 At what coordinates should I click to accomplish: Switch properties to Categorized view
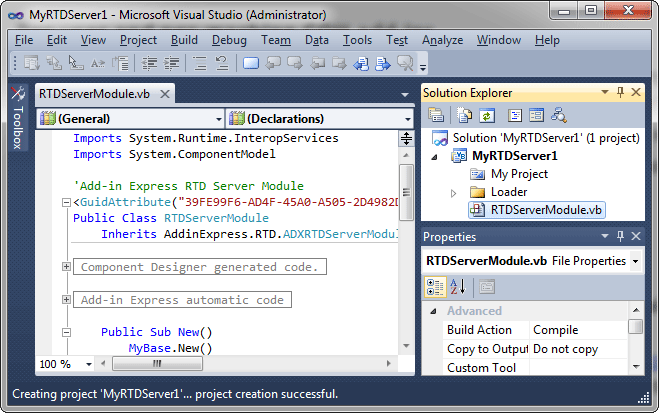435,287
